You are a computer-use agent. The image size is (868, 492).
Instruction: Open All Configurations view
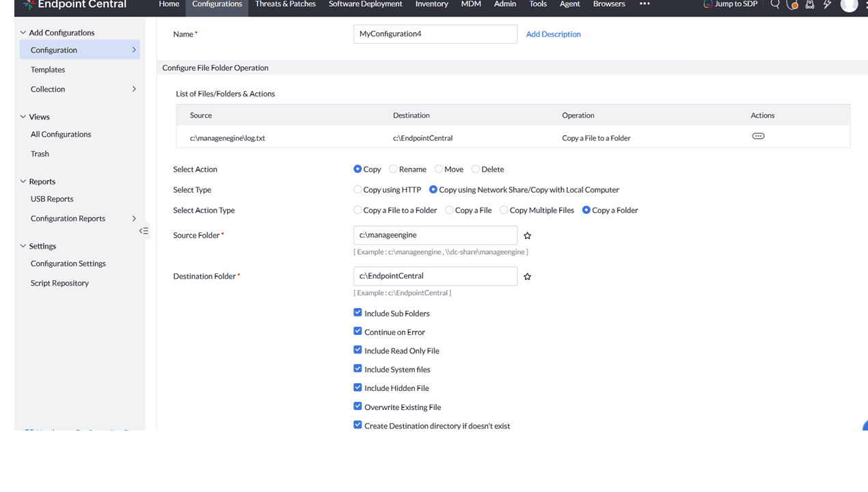click(61, 135)
